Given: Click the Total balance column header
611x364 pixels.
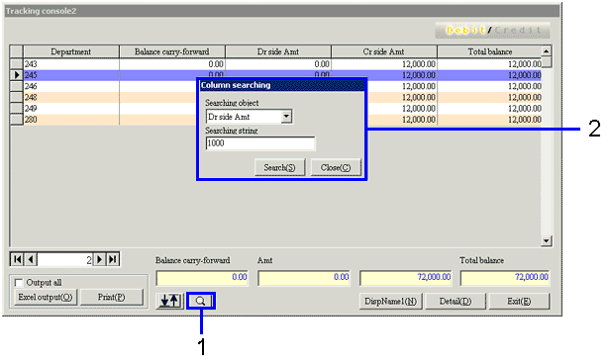Looking at the screenshot, I should (x=489, y=51).
